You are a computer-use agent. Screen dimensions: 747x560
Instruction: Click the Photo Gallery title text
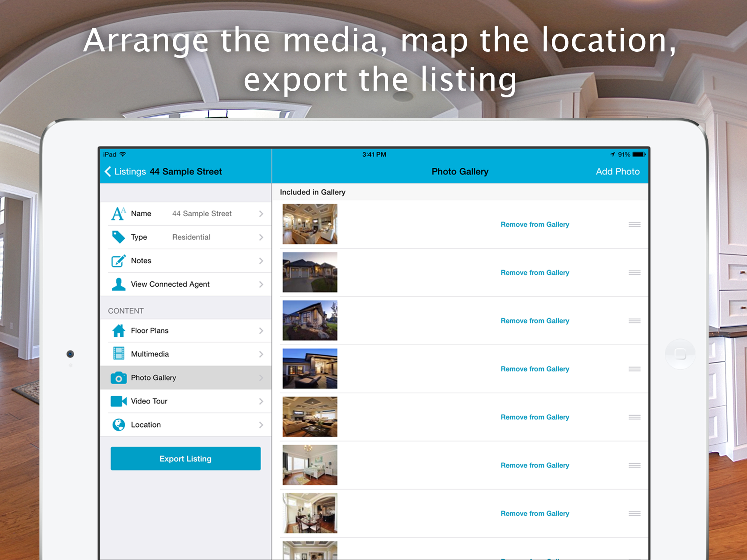pyautogui.click(x=460, y=171)
